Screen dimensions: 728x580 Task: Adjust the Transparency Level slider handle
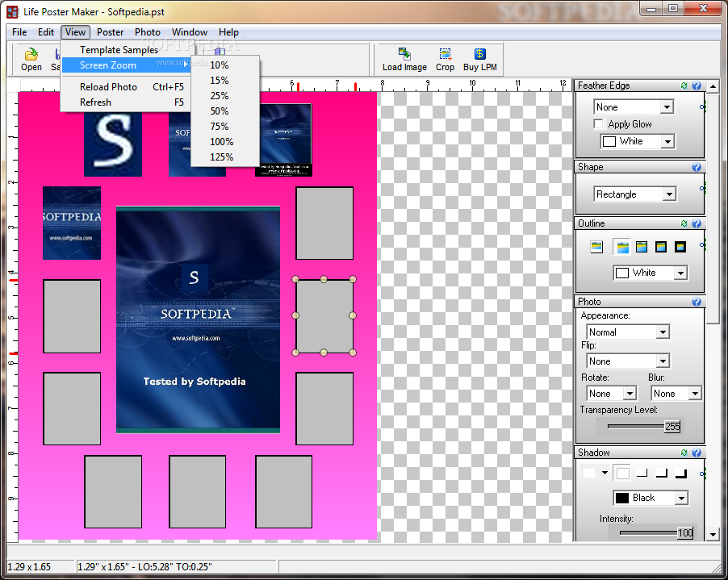pyautogui.click(x=672, y=427)
